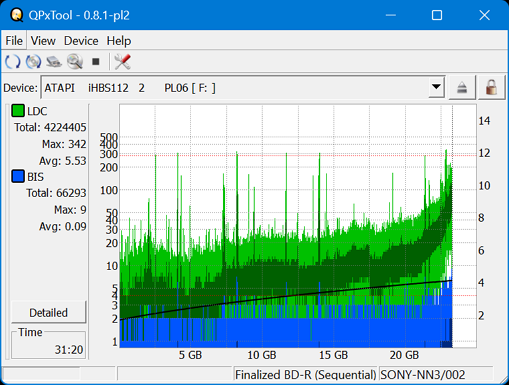Open the File menu
The width and height of the screenshot is (509, 385).
pyautogui.click(x=14, y=41)
